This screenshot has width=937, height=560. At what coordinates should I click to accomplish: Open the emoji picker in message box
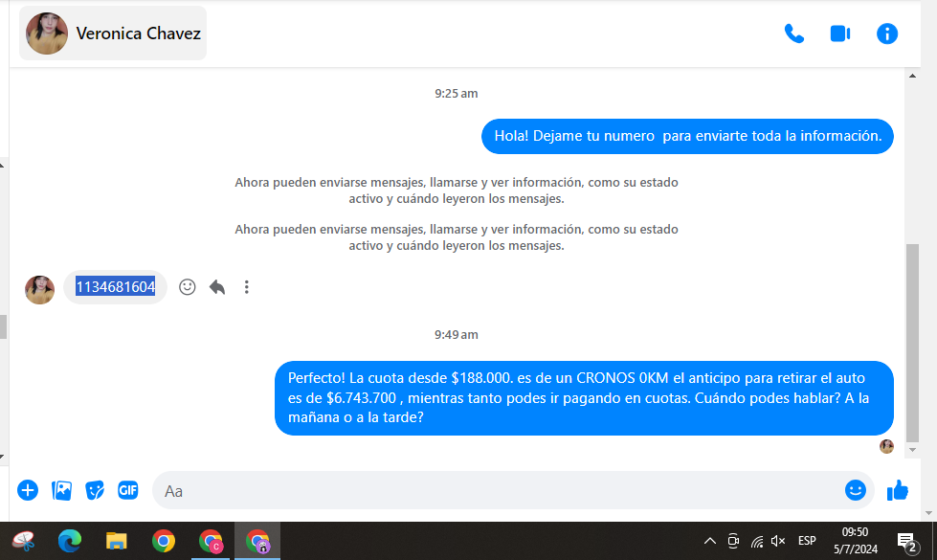pyautogui.click(x=855, y=490)
